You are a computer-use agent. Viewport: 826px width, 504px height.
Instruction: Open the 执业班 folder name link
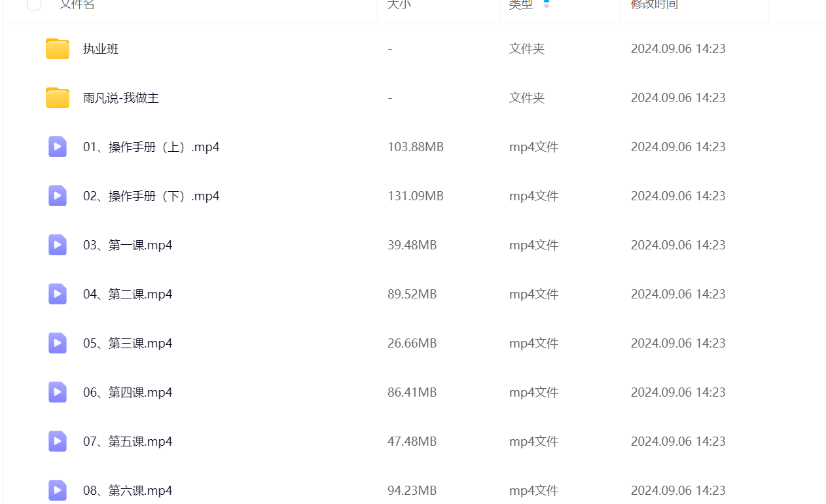point(101,49)
